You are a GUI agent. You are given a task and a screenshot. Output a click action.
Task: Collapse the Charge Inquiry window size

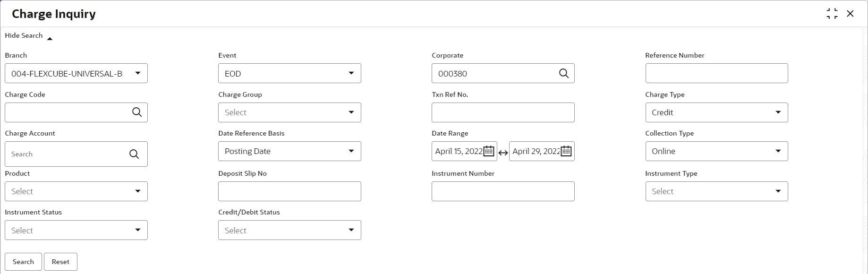832,14
